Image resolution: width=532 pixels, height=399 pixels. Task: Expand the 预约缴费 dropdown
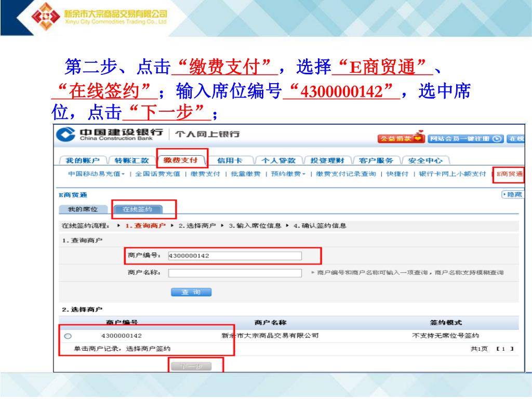click(x=288, y=174)
